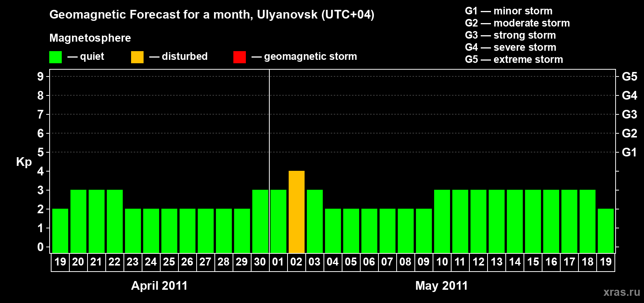Click the G4 right-axis label
This screenshot has height=303, width=644.
[x=630, y=95]
